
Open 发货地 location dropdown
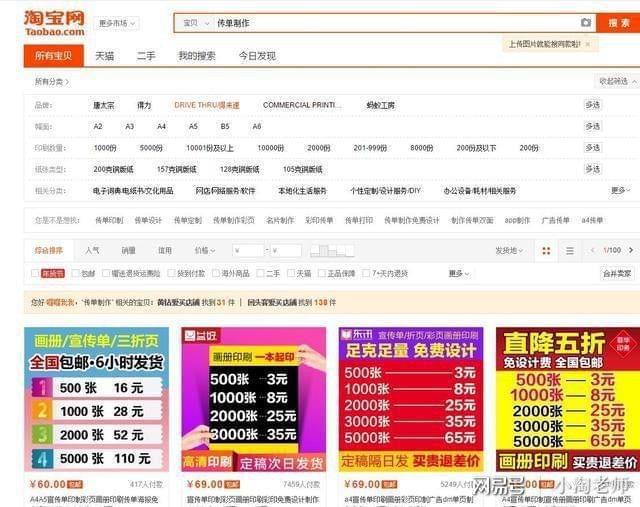(x=509, y=250)
